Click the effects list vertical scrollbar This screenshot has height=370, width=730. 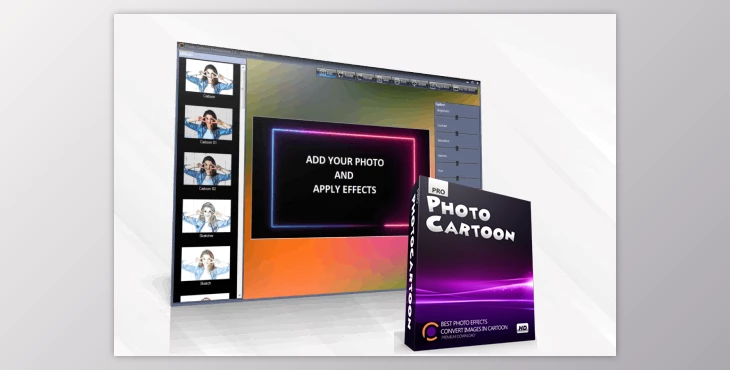point(242,181)
